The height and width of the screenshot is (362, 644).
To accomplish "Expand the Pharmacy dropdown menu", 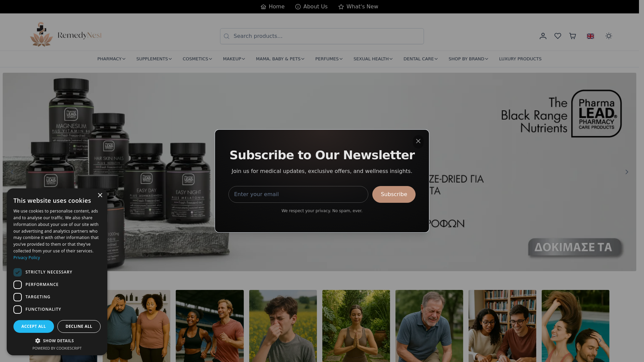I will tap(111, 59).
